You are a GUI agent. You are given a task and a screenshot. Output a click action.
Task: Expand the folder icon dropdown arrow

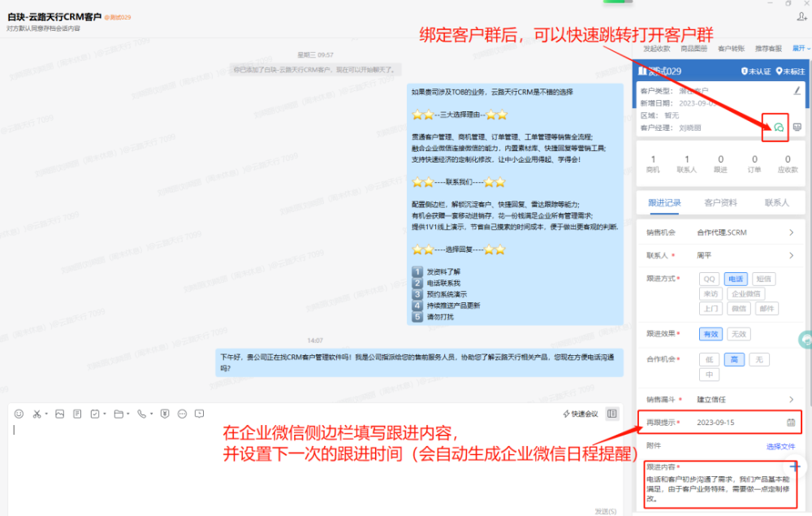[128, 414]
